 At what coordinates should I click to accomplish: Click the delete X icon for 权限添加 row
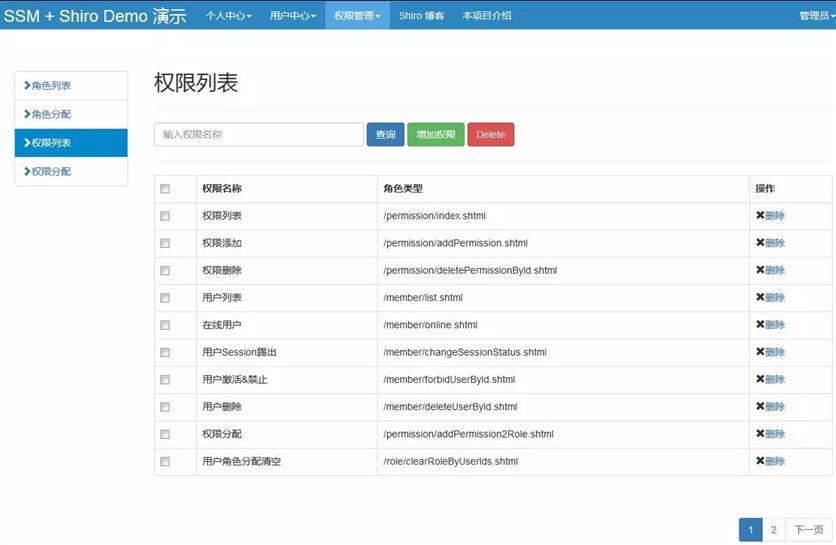click(x=760, y=243)
